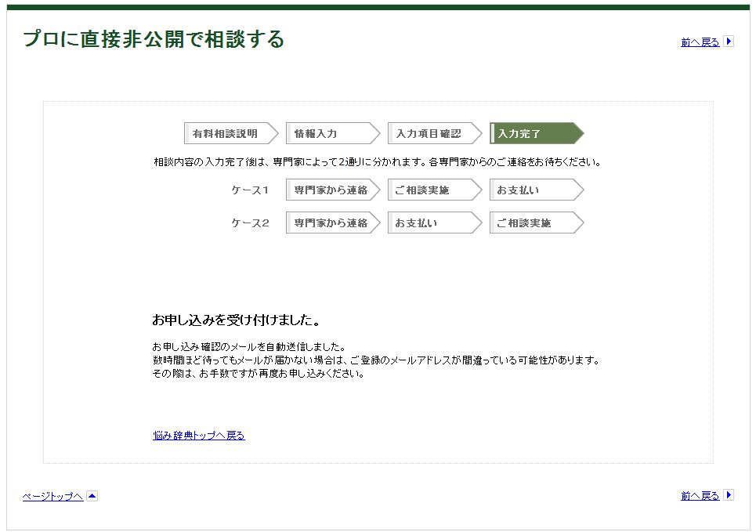Click the sentence starting 相談内容の入力完了後は
The image size is (756, 532).
click(378, 162)
